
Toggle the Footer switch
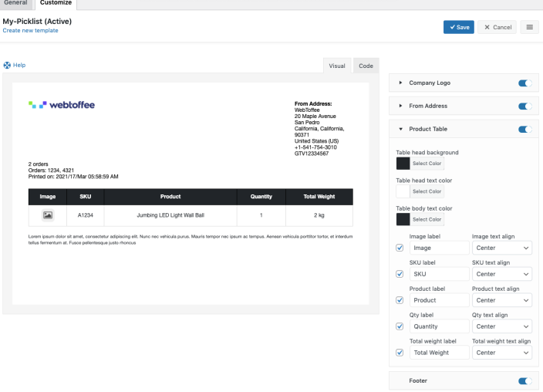(x=525, y=381)
